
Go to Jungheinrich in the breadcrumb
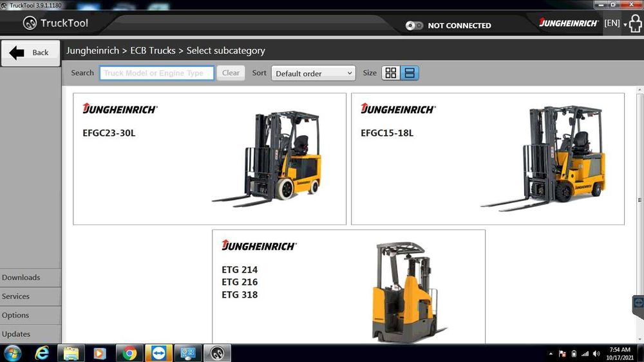point(93,50)
